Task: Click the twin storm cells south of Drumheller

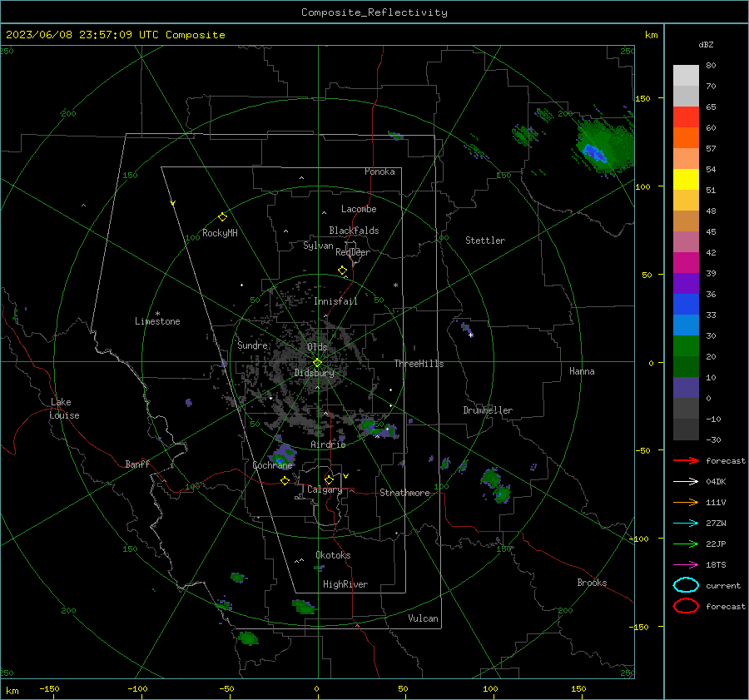Action: [x=496, y=485]
